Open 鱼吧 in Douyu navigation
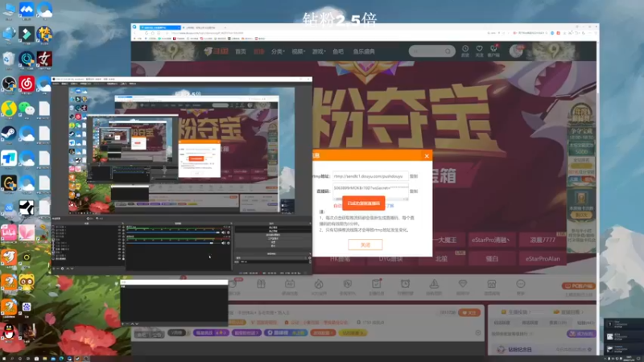 coord(338,51)
